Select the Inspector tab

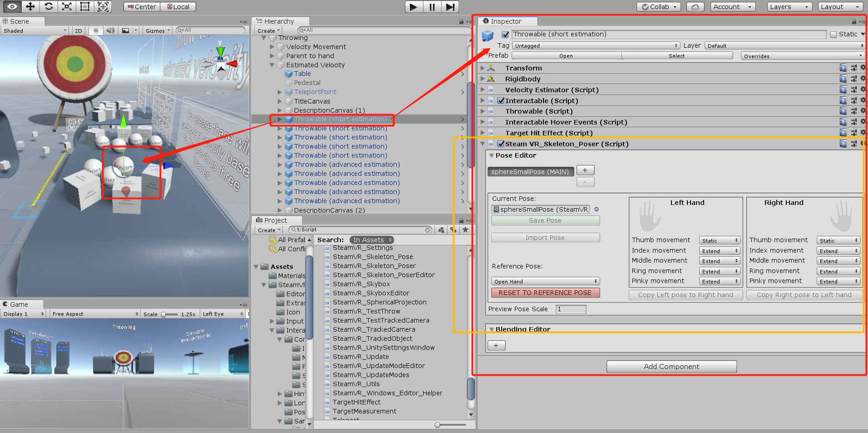(x=507, y=21)
